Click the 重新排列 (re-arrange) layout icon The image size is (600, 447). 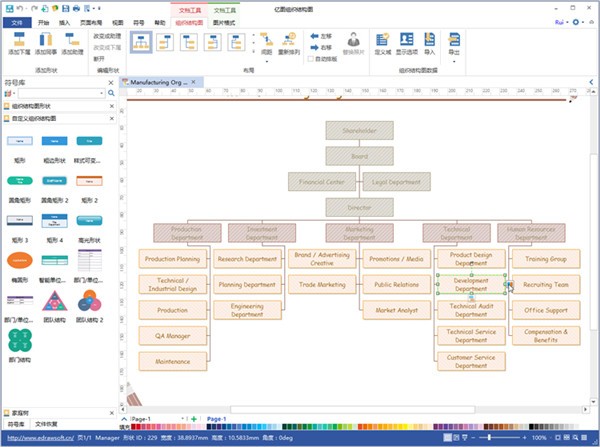(x=288, y=42)
